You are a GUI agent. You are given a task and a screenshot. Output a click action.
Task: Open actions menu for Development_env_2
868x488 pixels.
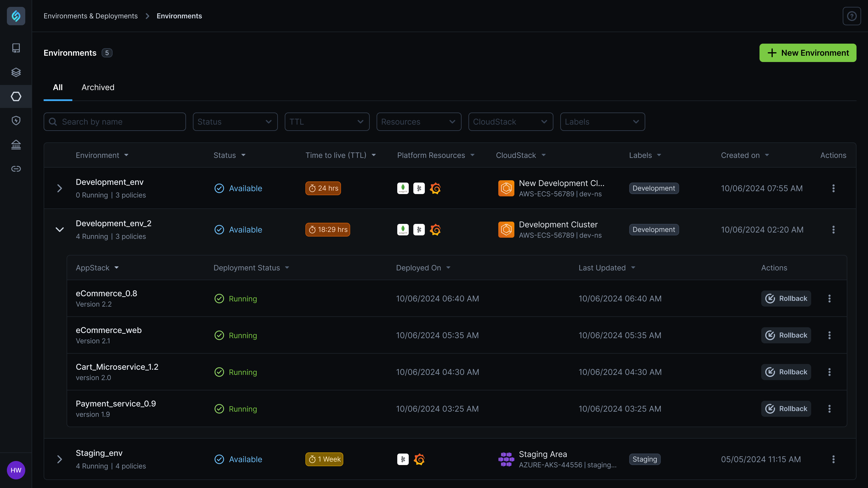click(833, 230)
